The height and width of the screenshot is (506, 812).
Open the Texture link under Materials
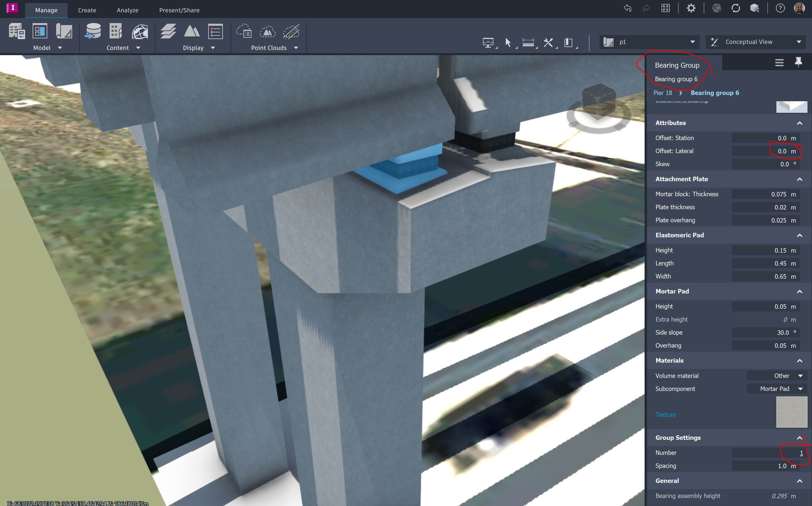(x=665, y=414)
